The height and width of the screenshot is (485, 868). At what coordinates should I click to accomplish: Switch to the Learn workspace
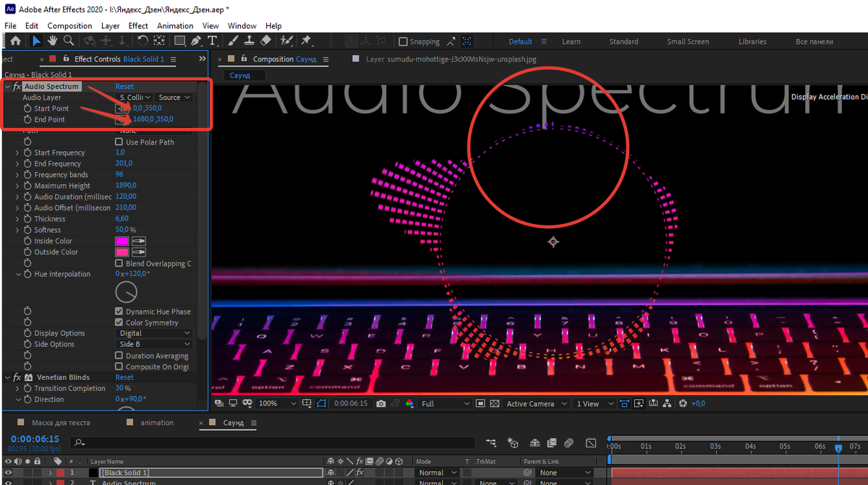(x=571, y=42)
